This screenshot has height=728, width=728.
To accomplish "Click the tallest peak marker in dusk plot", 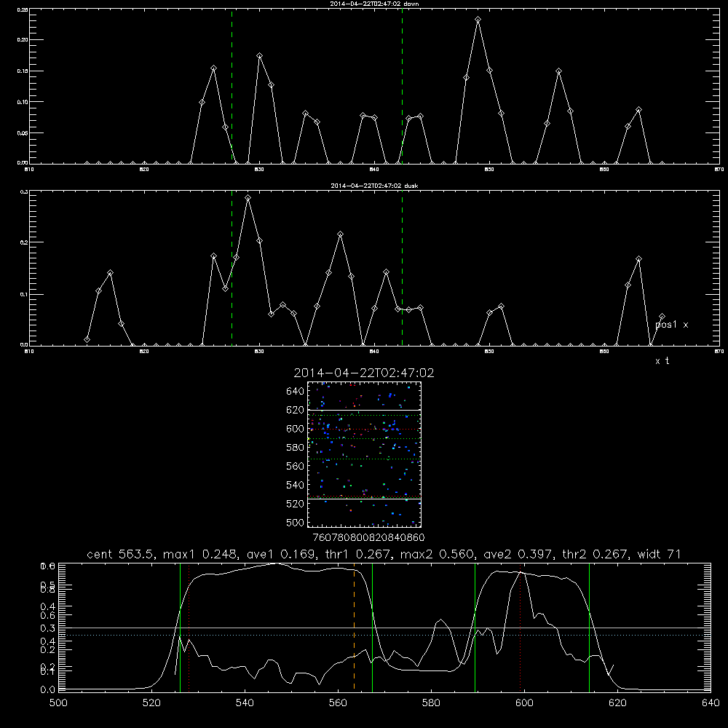I will (x=248, y=198).
